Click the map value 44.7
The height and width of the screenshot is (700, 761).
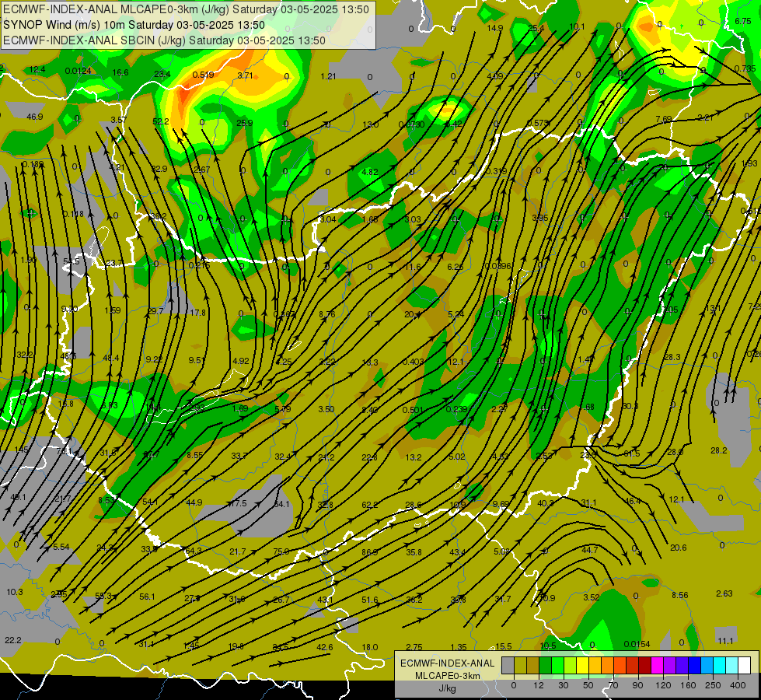coord(590,550)
